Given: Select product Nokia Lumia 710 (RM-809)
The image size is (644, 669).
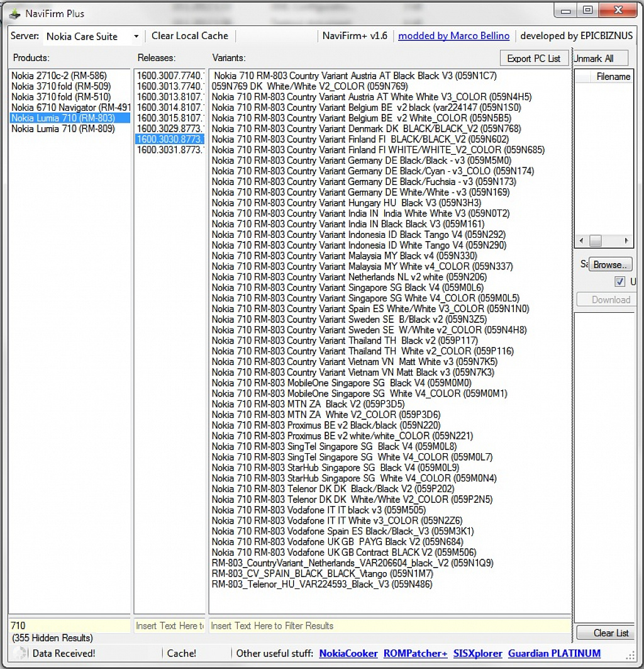Looking at the screenshot, I should click(63, 129).
